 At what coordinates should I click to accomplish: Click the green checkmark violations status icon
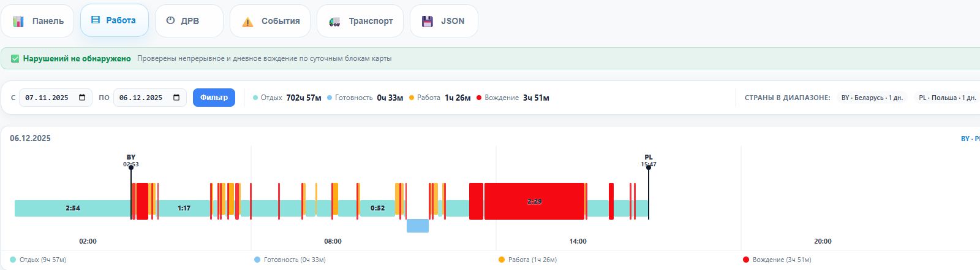point(15,59)
